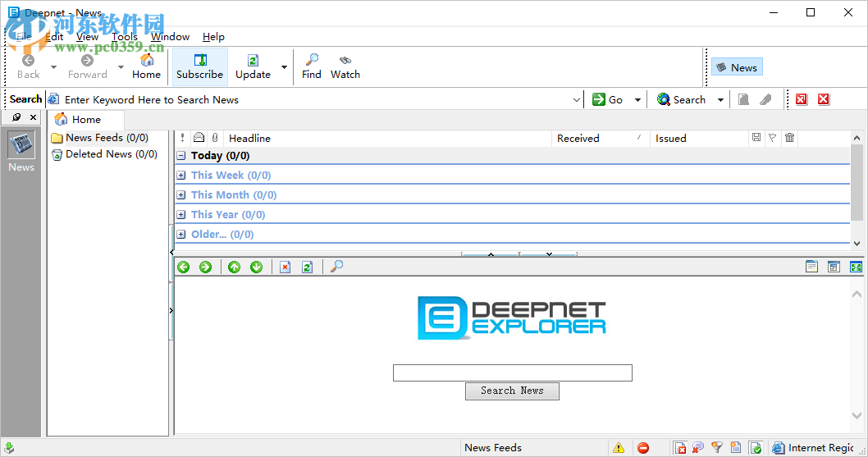Open the Edit menu
The width and height of the screenshot is (868, 457).
coord(54,37)
